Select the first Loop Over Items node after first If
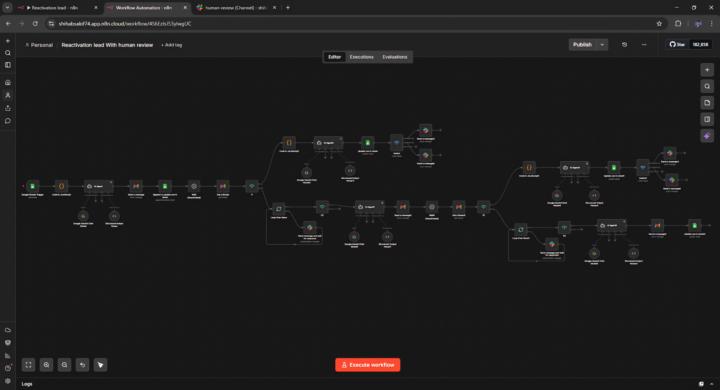This screenshot has height=390, width=720. pos(279,209)
